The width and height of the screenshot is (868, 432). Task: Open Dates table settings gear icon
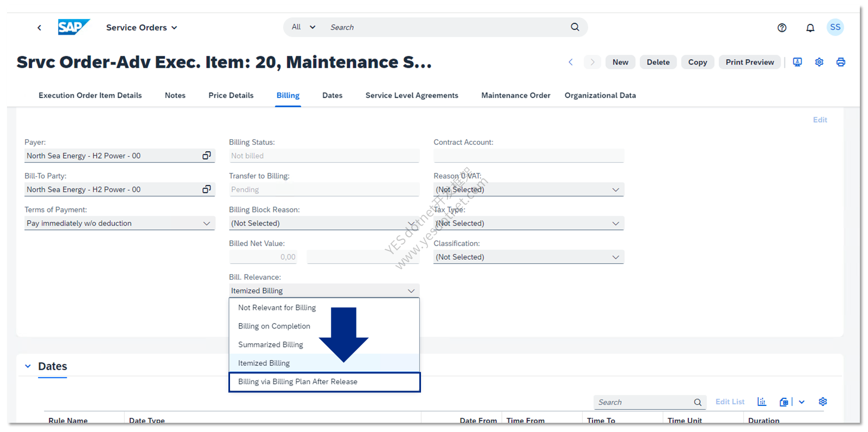pyautogui.click(x=823, y=402)
